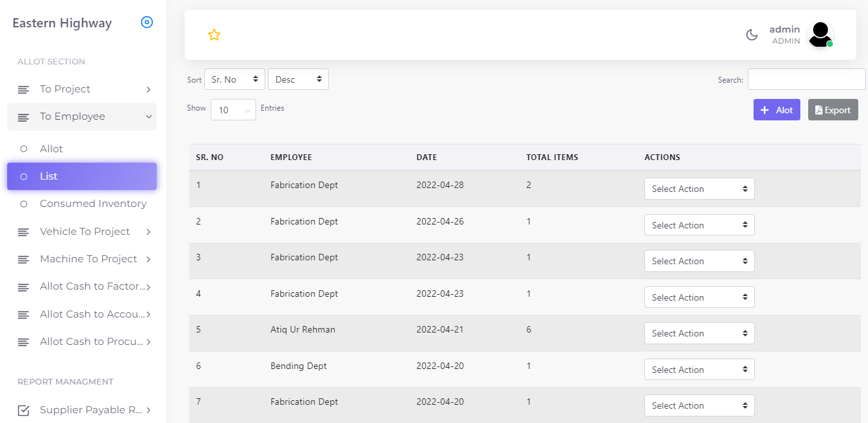Click the yellow star bookmark icon
Image resolution: width=868 pixels, height=423 pixels.
(214, 35)
